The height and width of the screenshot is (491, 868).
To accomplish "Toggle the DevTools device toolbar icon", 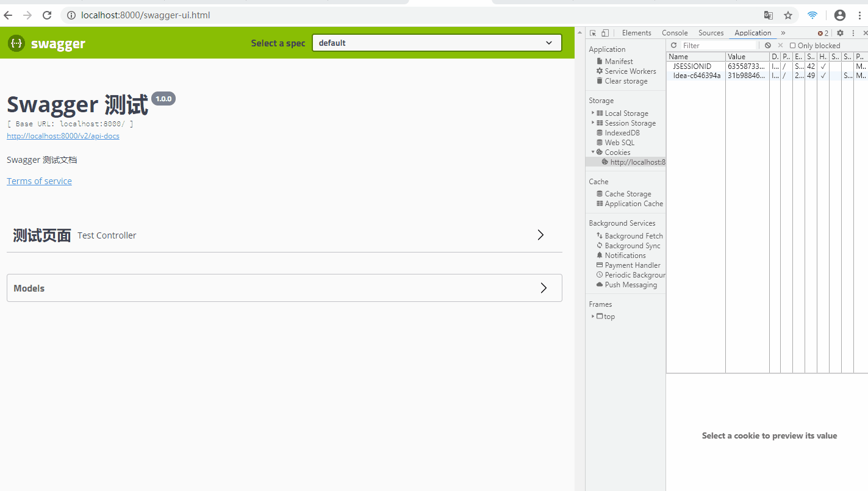I will 605,33.
